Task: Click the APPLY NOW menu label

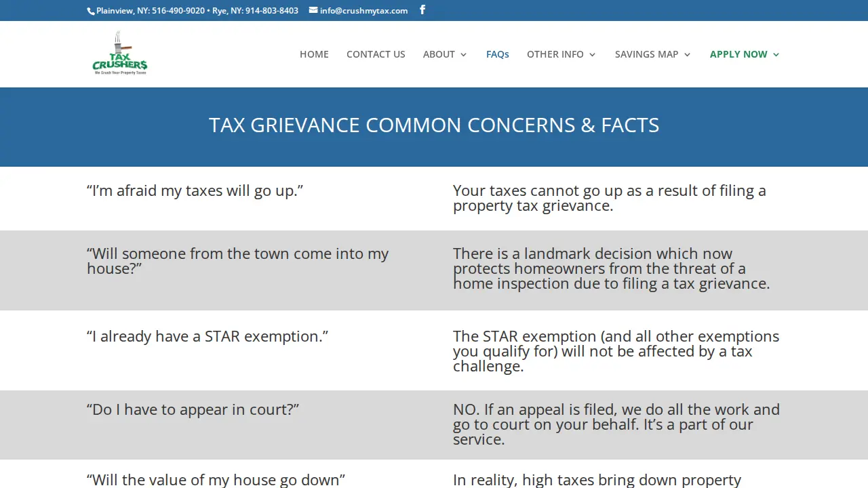Action: (738, 54)
